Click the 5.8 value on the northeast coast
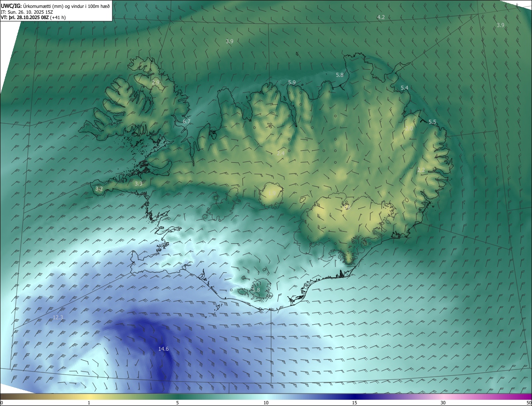 point(340,75)
